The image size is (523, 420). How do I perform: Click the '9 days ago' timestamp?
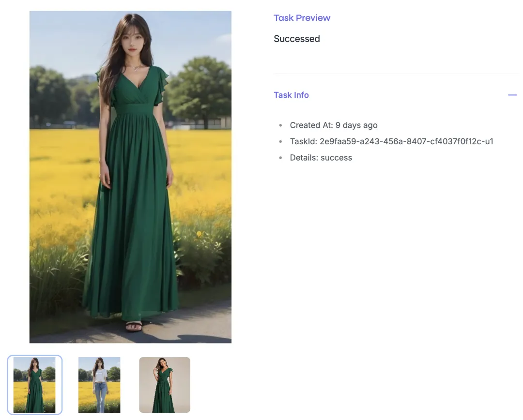point(356,125)
